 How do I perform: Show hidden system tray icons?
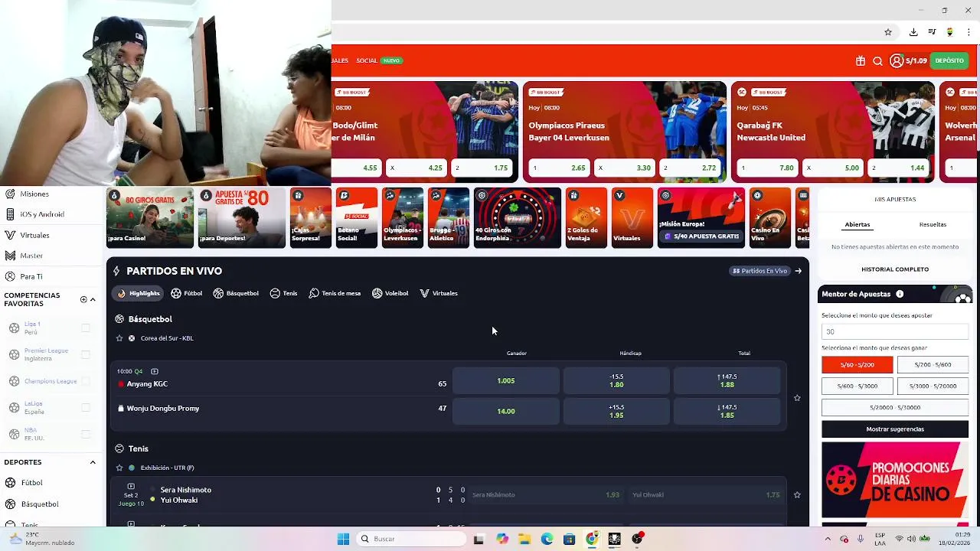(828, 539)
